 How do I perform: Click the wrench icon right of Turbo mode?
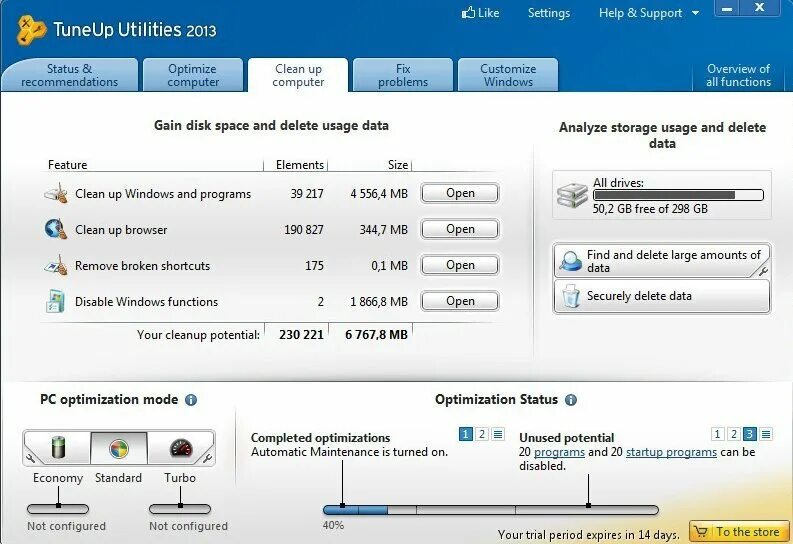(207, 458)
